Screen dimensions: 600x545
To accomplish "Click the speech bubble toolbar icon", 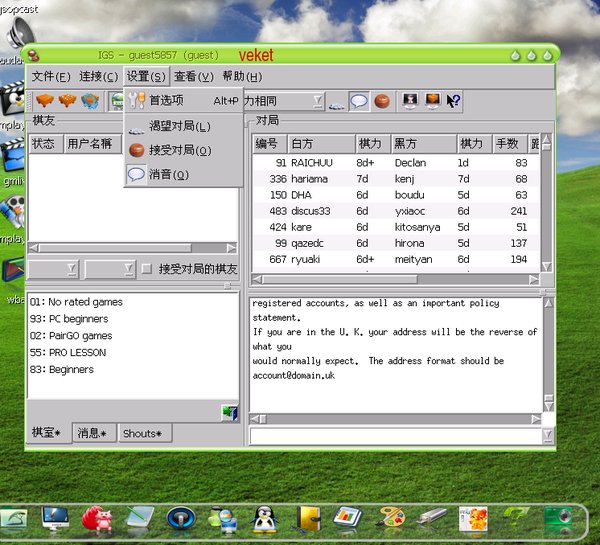I will point(359,101).
